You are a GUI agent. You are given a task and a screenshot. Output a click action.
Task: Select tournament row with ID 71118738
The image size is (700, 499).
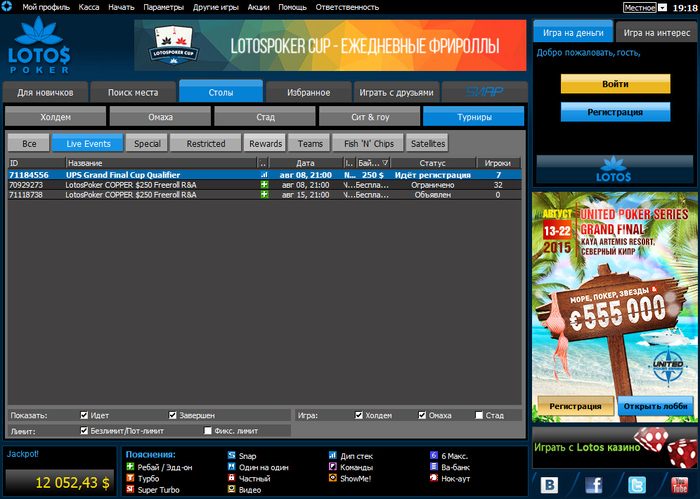coord(264,195)
